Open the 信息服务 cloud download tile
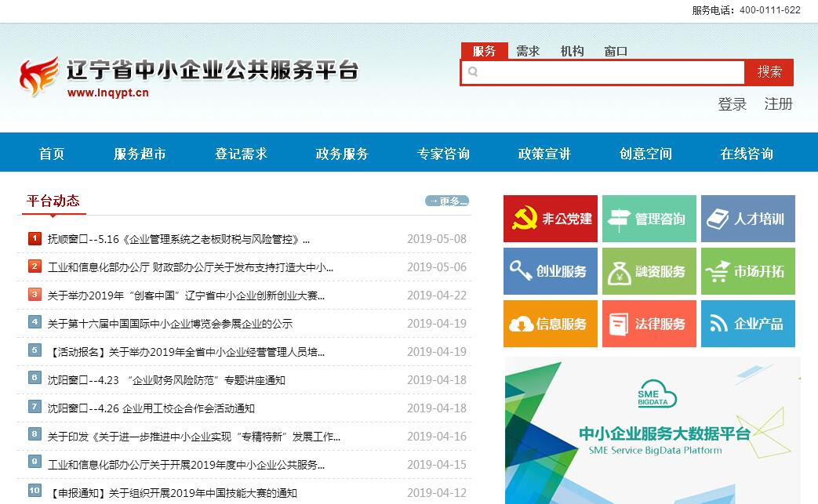The width and height of the screenshot is (818, 504). (x=551, y=324)
